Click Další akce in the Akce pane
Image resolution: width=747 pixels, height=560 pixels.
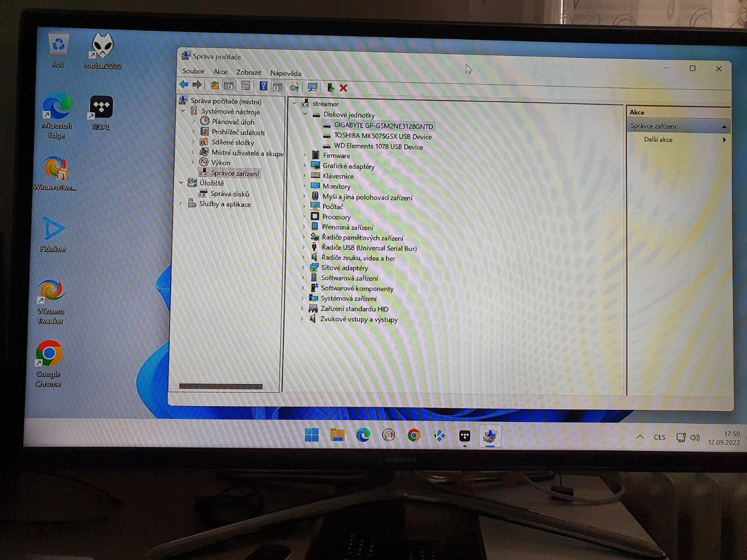(x=658, y=140)
